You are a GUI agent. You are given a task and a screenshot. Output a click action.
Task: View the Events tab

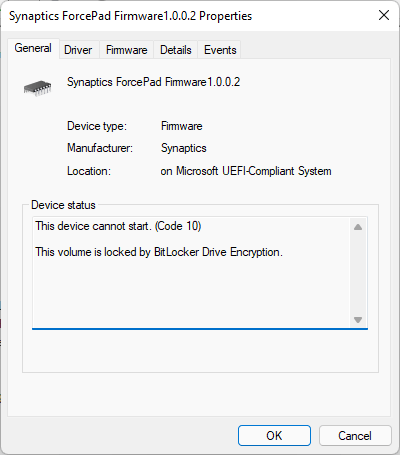(x=220, y=50)
